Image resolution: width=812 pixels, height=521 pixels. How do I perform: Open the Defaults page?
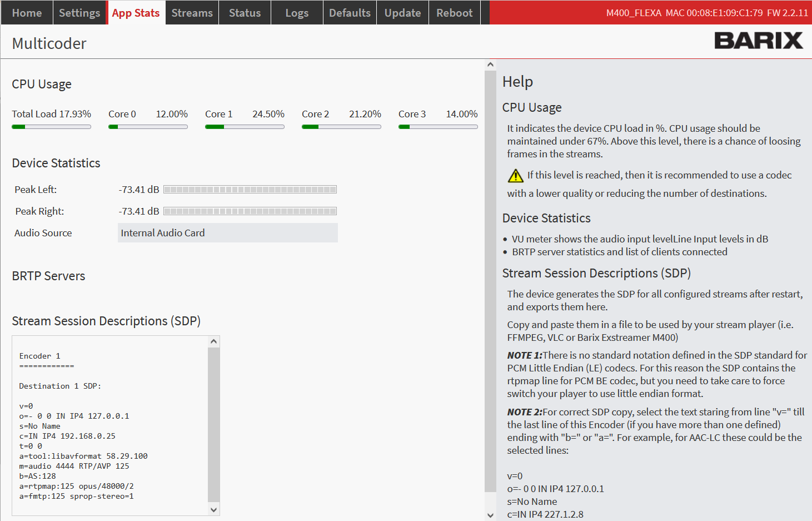pyautogui.click(x=350, y=13)
